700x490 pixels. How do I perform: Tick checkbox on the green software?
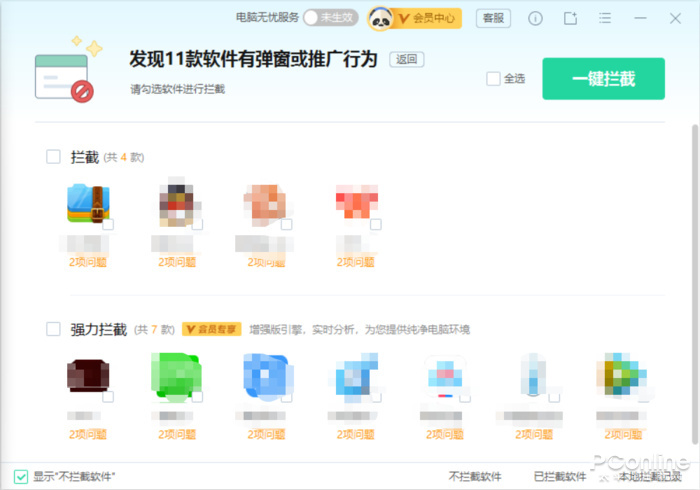pyautogui.click(x=197, y=396)
